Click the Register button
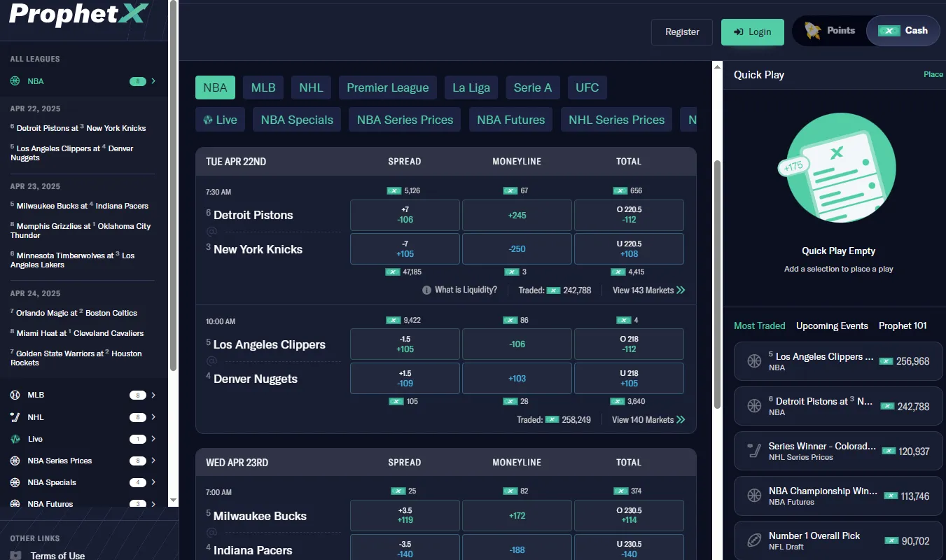 (x=682, y=31)
